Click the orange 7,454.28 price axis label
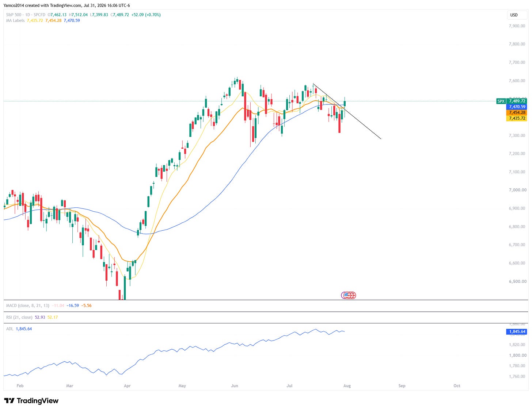532x411 pixels. [517, 112]
